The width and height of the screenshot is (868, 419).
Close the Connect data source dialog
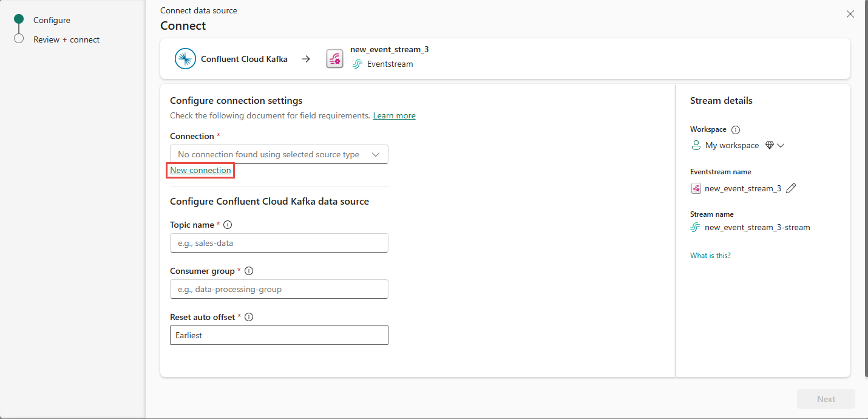click(850, 14)
